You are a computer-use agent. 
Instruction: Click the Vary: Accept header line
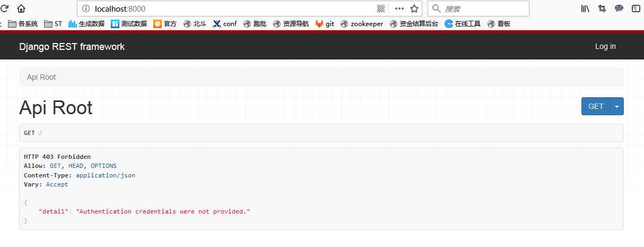pos(46,184)
